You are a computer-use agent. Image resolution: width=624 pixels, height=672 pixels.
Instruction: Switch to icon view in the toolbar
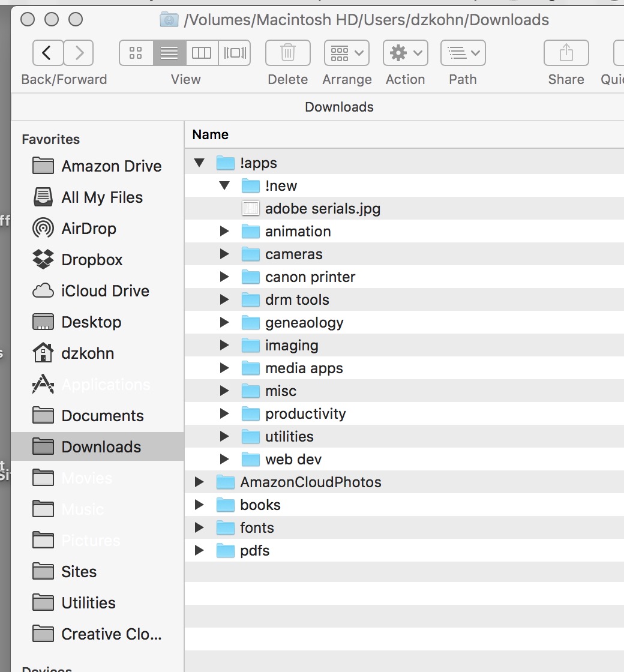135,53
